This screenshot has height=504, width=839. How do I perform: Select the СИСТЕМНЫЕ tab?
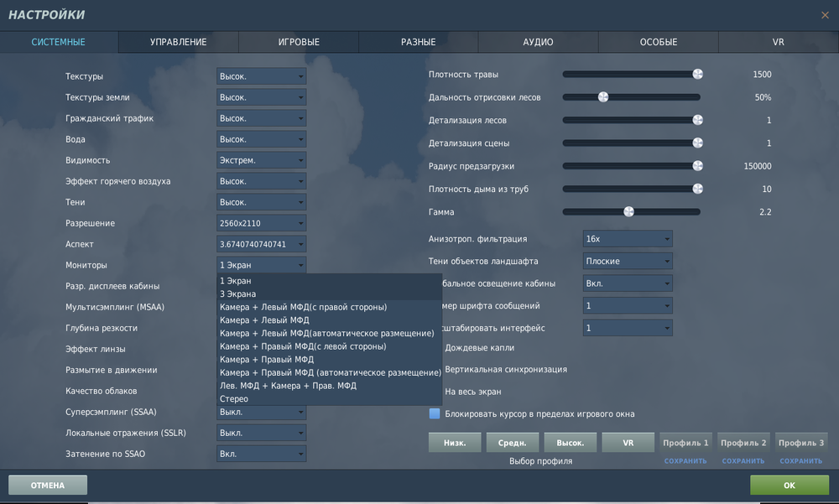(x=59, y=42)
